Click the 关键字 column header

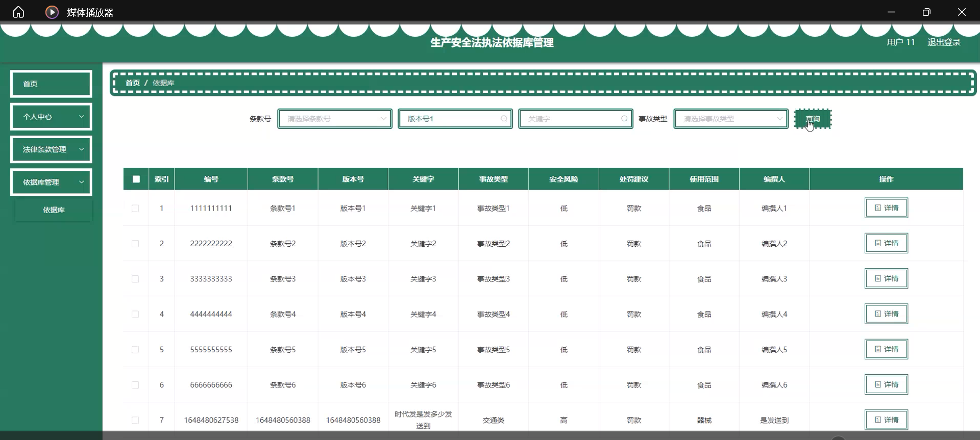click(x=423, y=179)
